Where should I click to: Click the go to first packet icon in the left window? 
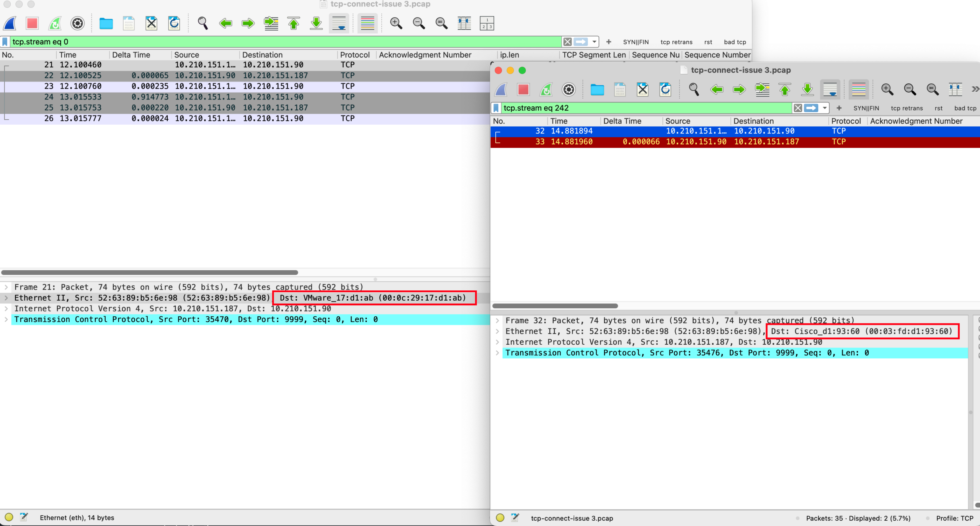pyautogui.click(x=294, y=23)
